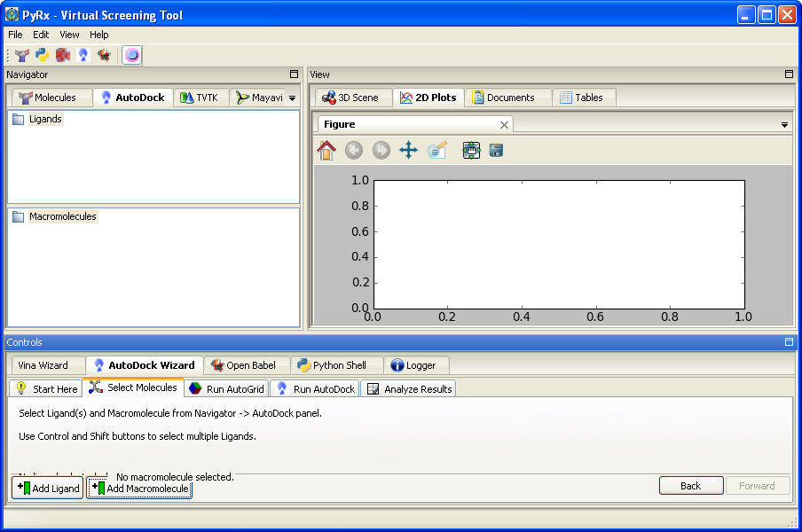Click the Forward button
Screen dimensions: 802x532
pyautogui.click(x=757, y=486)
